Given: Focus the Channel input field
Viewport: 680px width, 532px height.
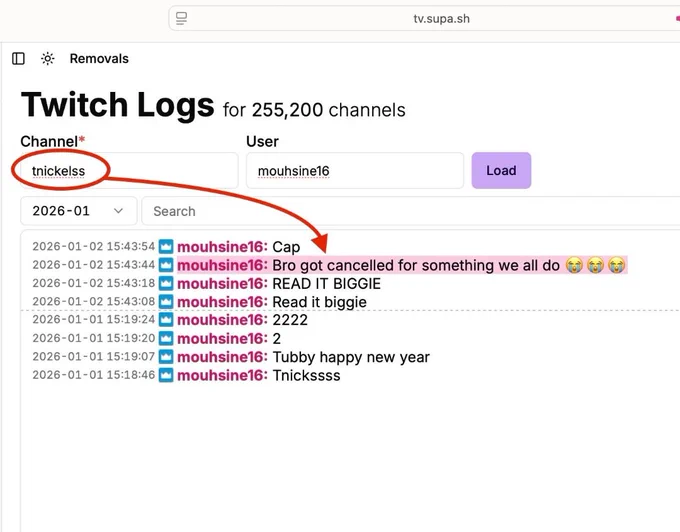Looking at the screenshot, I should click(x=129, y=170).
